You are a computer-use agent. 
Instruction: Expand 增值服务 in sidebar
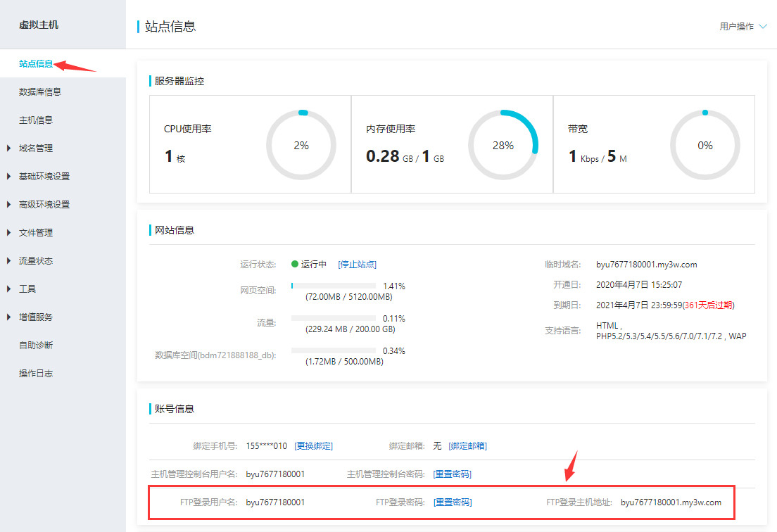point(36,317)
